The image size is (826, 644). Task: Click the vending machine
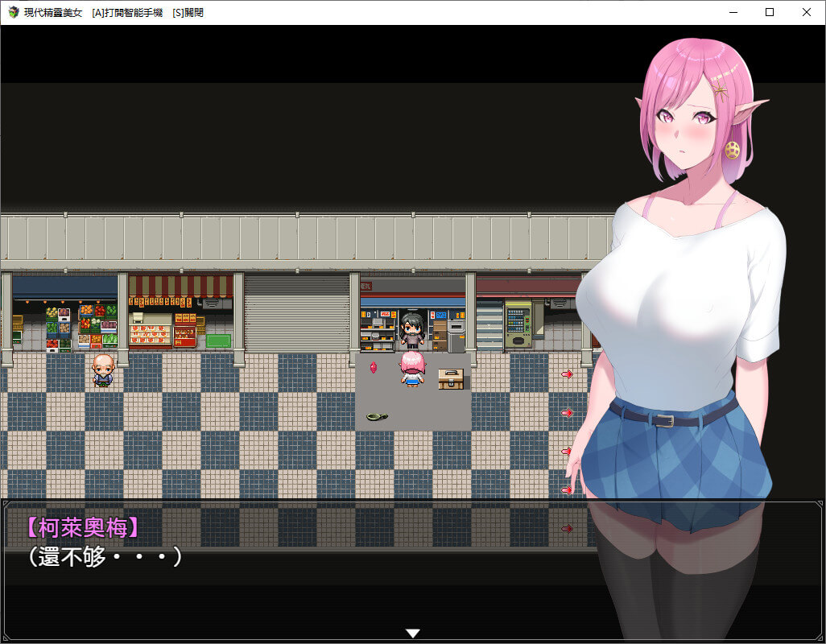coord(518,324)
